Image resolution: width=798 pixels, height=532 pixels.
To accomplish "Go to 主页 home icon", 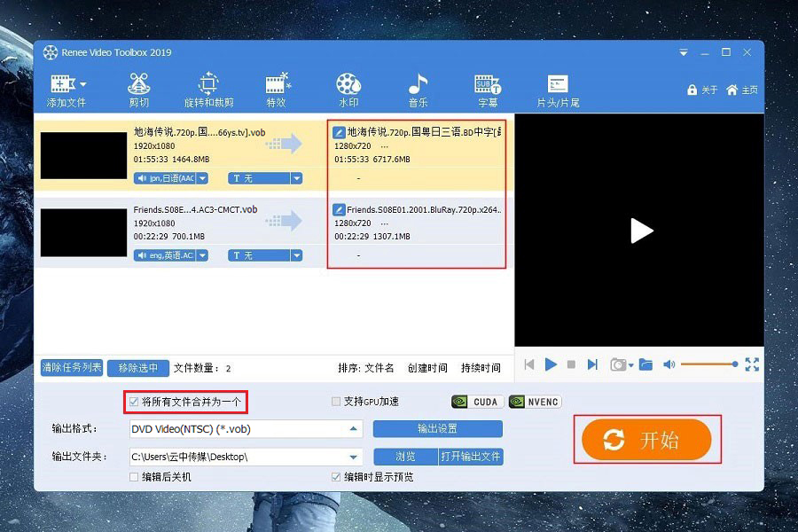I will [731, 90].
